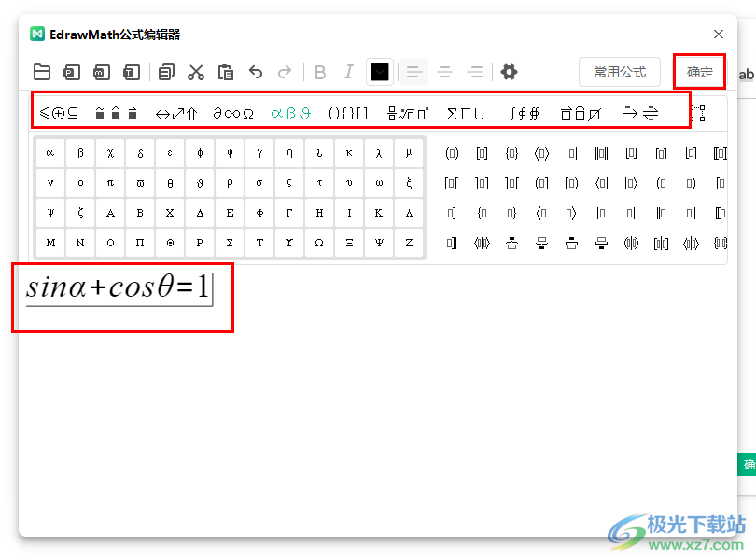Paste from clipboard icon

[226, 73]
